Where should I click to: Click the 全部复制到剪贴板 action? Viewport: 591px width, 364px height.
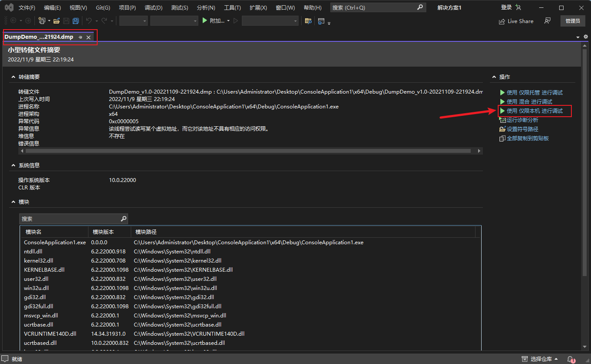pyautogui.click(x=527, y=138)
